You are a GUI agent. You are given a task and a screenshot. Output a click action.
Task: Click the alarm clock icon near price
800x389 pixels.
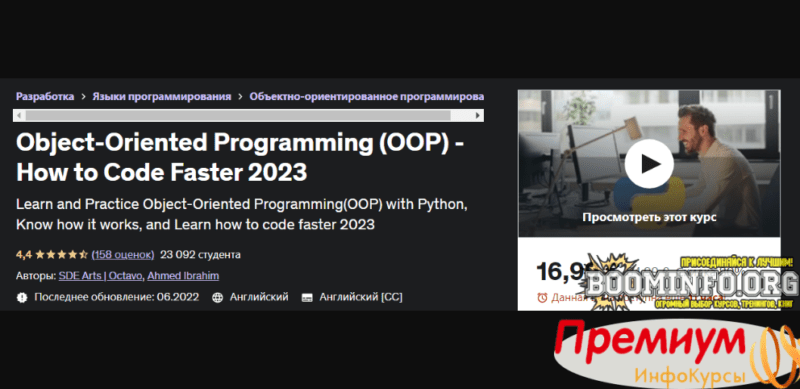(542, 297)
